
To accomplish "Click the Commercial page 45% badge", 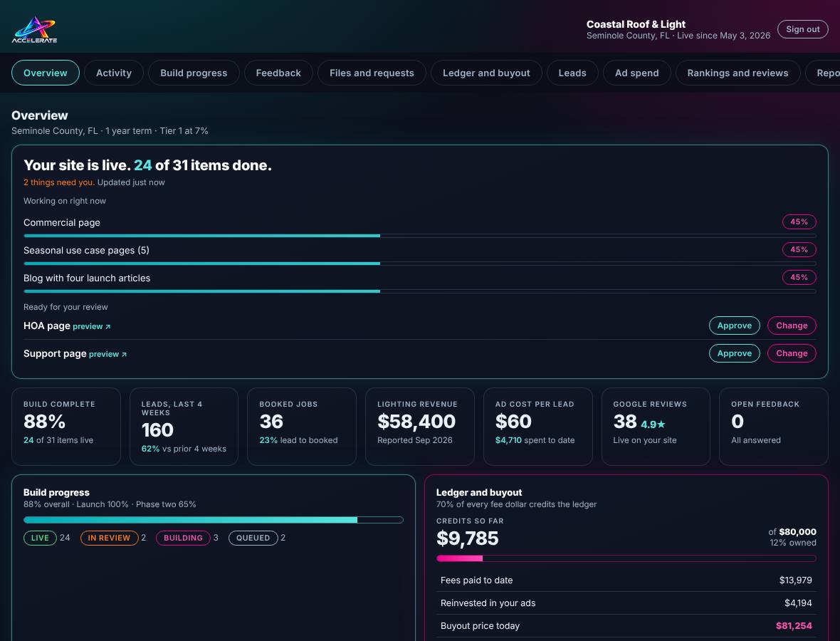I will (x=799, y=222).
